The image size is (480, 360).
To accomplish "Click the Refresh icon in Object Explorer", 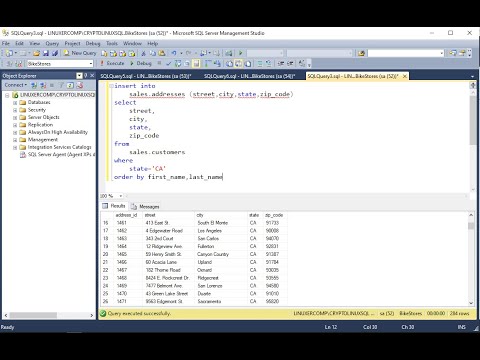I will coord(70,85).
